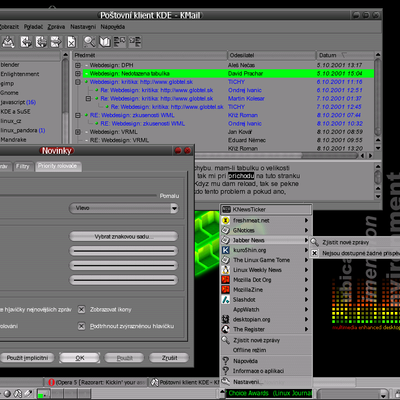Image resolution: width=400 pixels, height=400 pixels.
Task: Open the Jabber News submenu entry
Action: pyautogui.click(x=266, y=240)
